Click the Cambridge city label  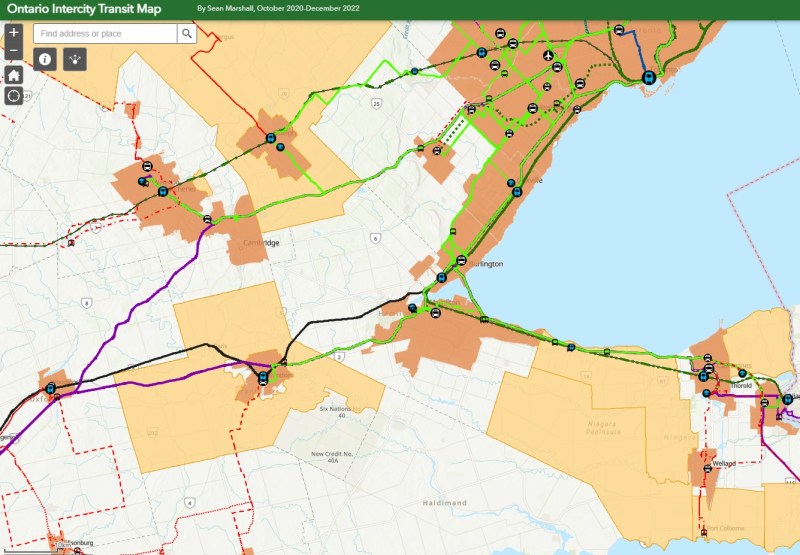coord(261,243)
